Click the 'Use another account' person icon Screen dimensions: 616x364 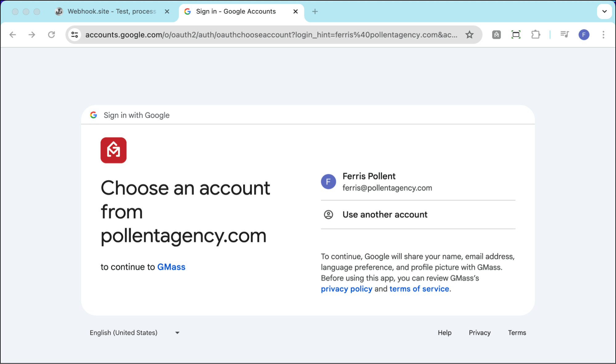coord(329,215)
